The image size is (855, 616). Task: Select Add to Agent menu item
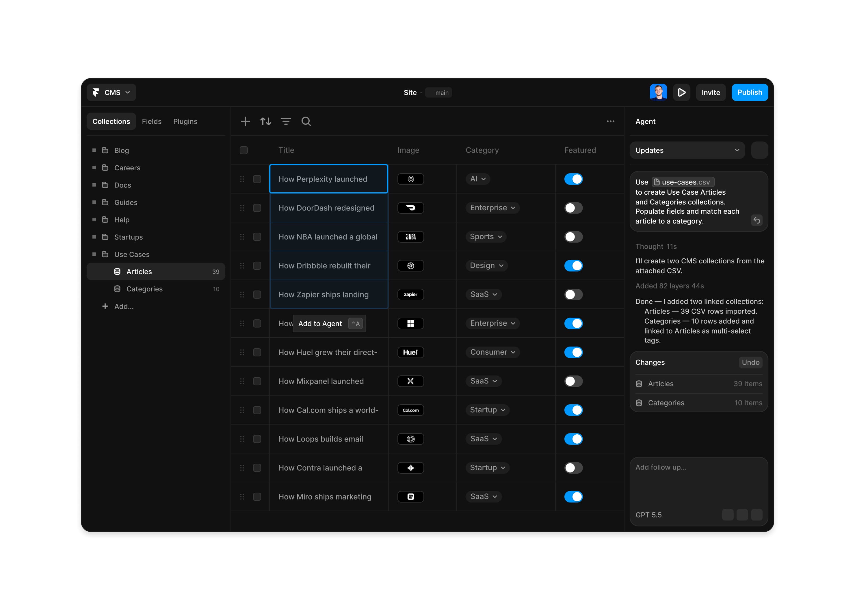(329, 323)
